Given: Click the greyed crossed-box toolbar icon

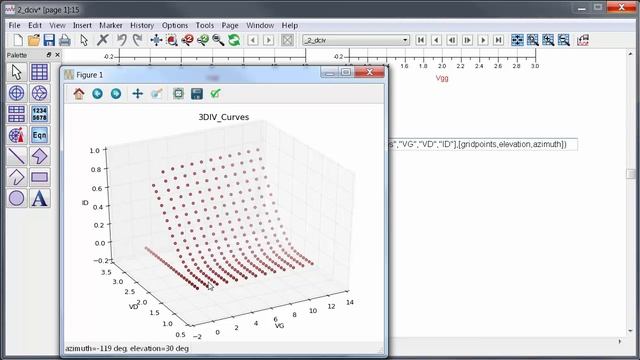Looking at the screenshot, I should 287,40.
